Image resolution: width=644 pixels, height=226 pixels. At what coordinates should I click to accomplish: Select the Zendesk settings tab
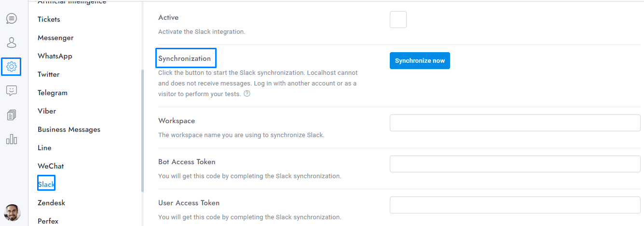(51, 203)
